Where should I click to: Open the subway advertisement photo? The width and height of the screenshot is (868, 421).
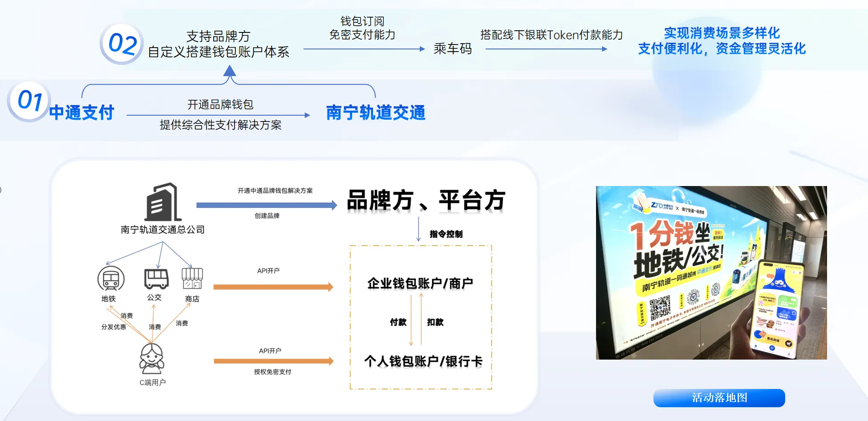[x=711, y=272]
